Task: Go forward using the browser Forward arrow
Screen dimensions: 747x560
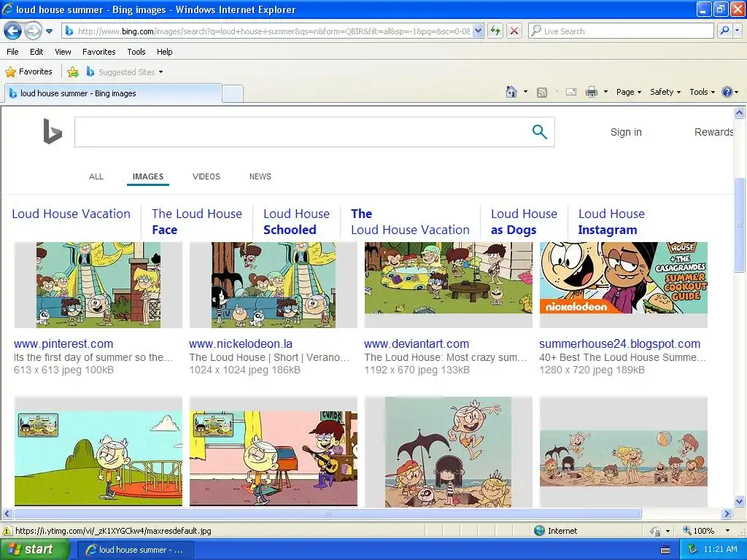Action: [x=33, y=31]
